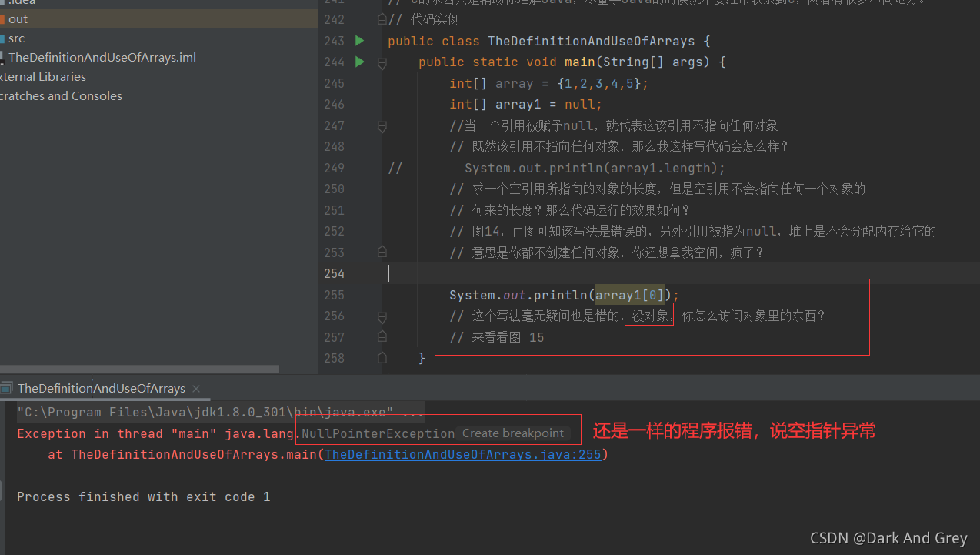This screenshot has height=555, width=980.
Task: Click the Create breakpoint button
Action: click(513, 433)
